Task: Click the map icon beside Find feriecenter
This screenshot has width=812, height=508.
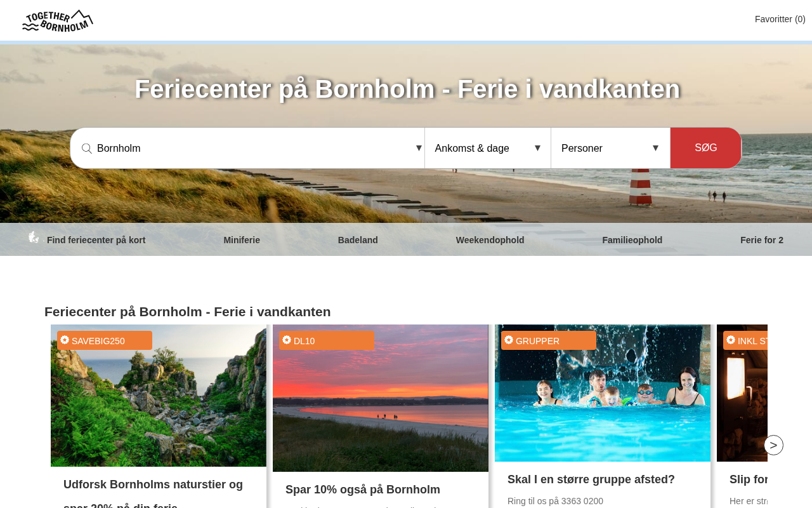Action: click(34, 237)
